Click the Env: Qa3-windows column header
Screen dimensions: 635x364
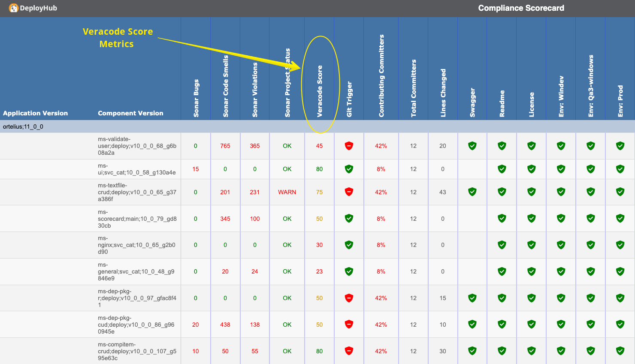tap(591, 86)
